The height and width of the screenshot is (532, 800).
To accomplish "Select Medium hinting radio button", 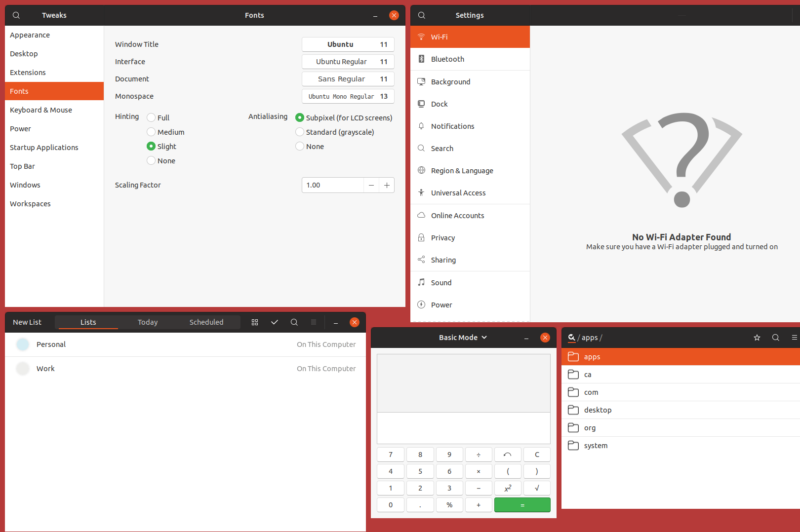I will coord(151,132).
